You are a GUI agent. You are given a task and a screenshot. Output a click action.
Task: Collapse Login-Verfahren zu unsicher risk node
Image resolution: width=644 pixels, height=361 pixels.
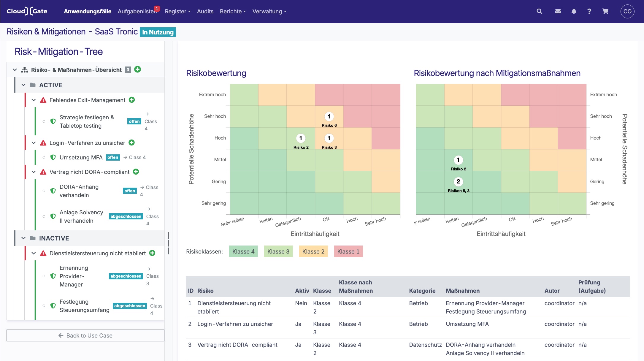point(34,143)
